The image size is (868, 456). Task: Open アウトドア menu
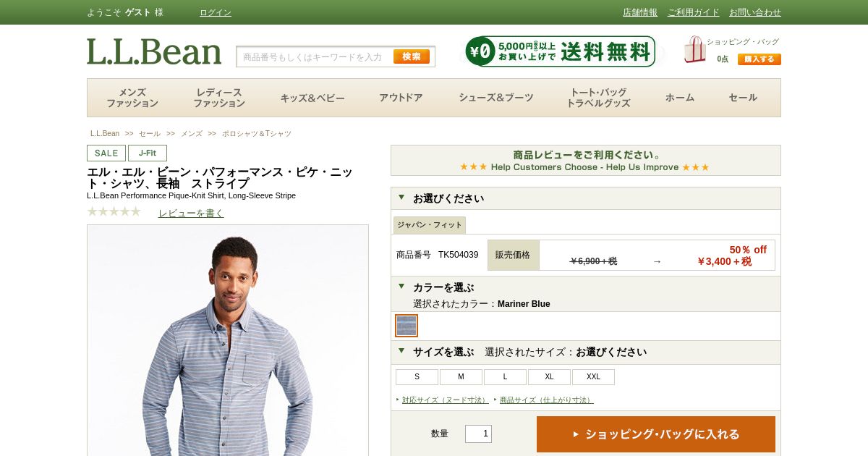pyautogui.click(x=401, y=98)
